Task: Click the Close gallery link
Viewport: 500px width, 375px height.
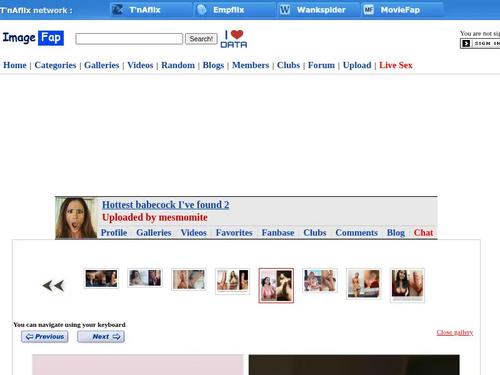Action: tap(455, 332)
